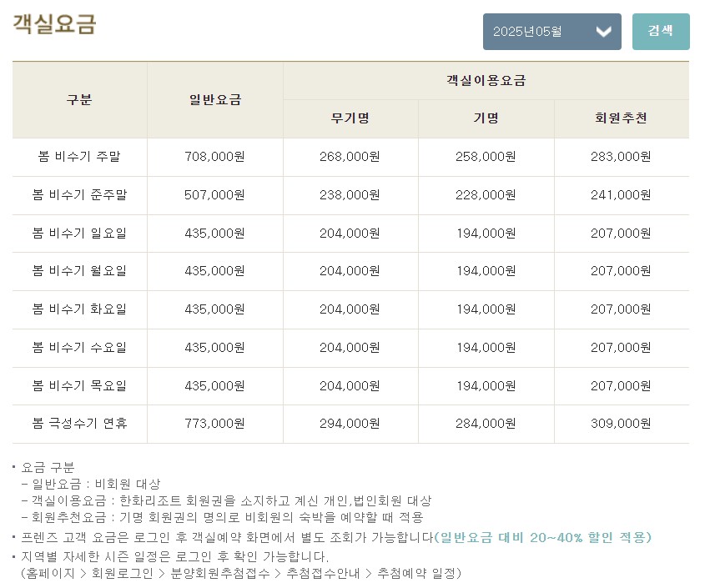
Task: Select 204,000원 in the 일요일 row
Action: coord(350,233)
